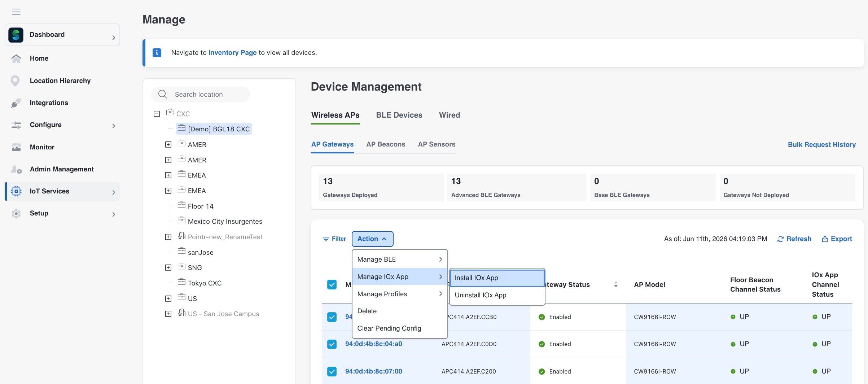Uncheck the row checkbox for APC414.A2EF.CCB0
Image resolution: width=868 pixels, height=384 pixels.
coord(332,317)
